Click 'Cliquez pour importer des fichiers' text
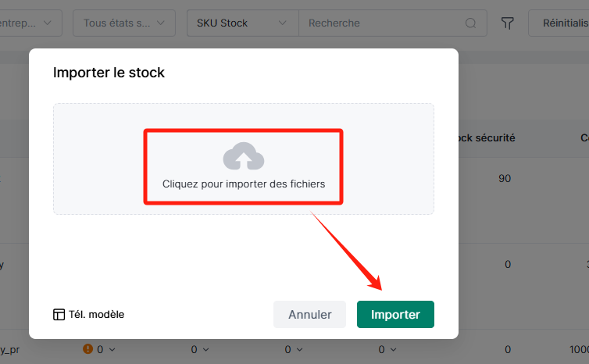589x364 pixels. pyautogui.click(x=244, y=184)
